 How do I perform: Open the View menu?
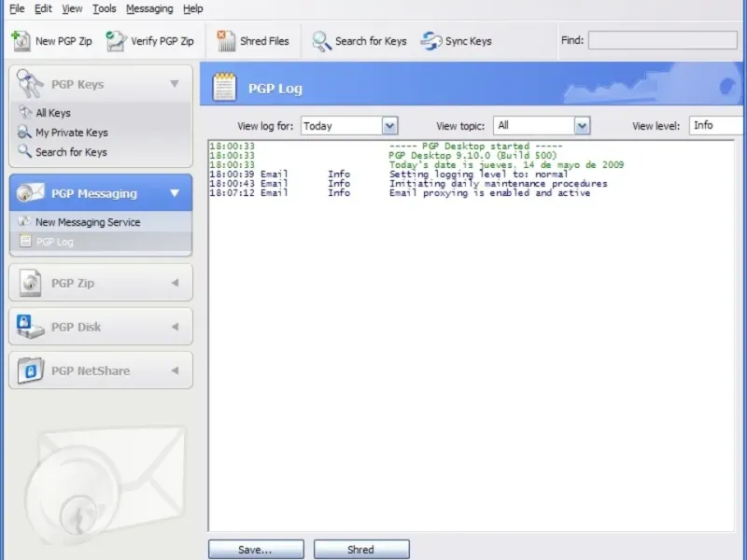(72, 8)
